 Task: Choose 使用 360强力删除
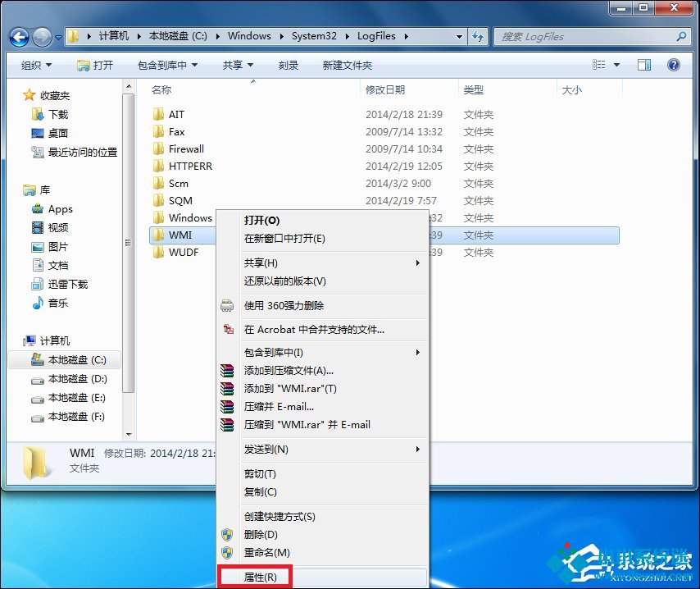(x=322, y=306)
